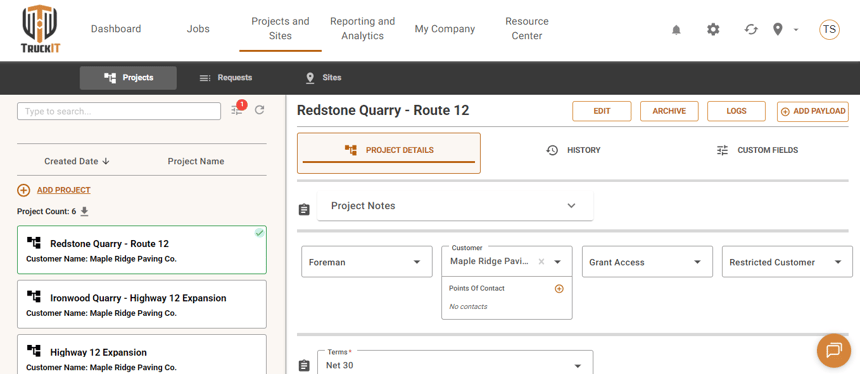Open the Customer dropdown arrow
Viewport: 860px width, 374px height.
[558, 262]
